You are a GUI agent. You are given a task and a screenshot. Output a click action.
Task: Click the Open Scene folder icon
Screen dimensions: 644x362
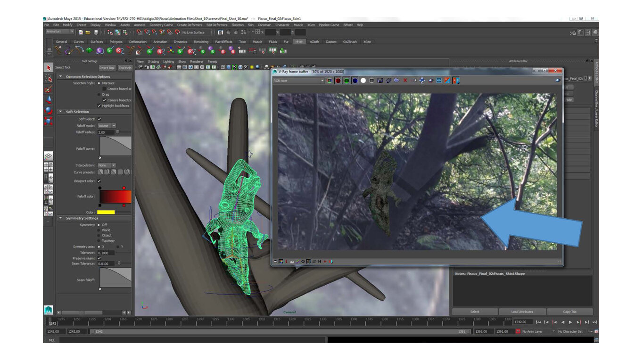88,32
